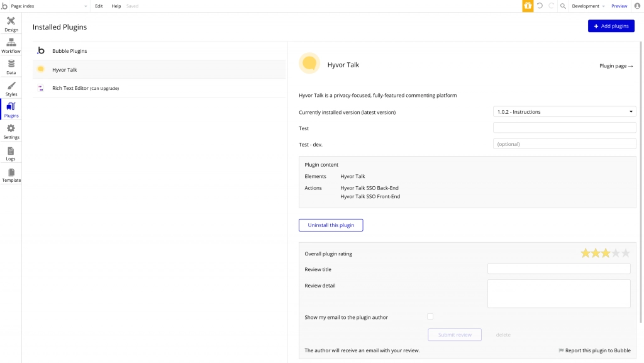Click the Test - dev. optional field
This screenshot has width=644, height=363.
pos(564,143)
